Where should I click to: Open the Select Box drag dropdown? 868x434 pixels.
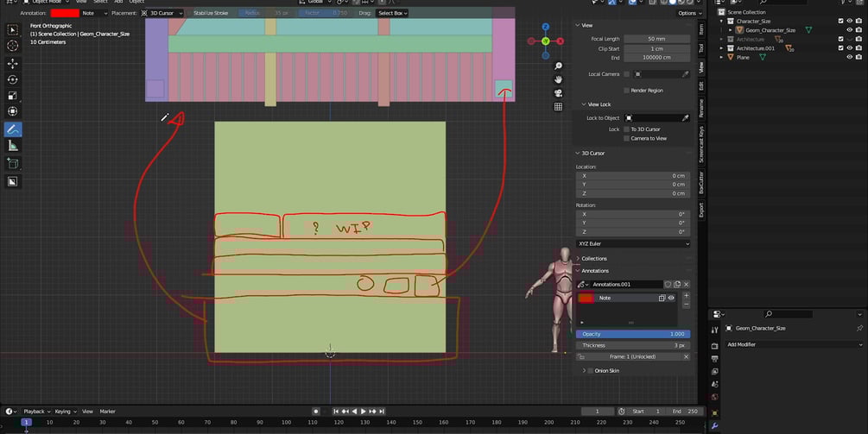coord(392,13)
